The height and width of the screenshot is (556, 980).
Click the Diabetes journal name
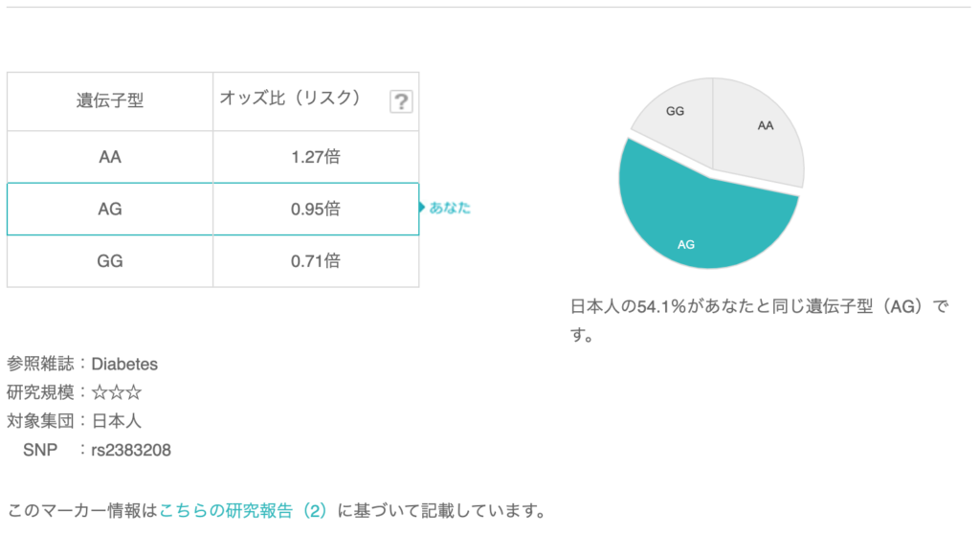pos(124,364)
